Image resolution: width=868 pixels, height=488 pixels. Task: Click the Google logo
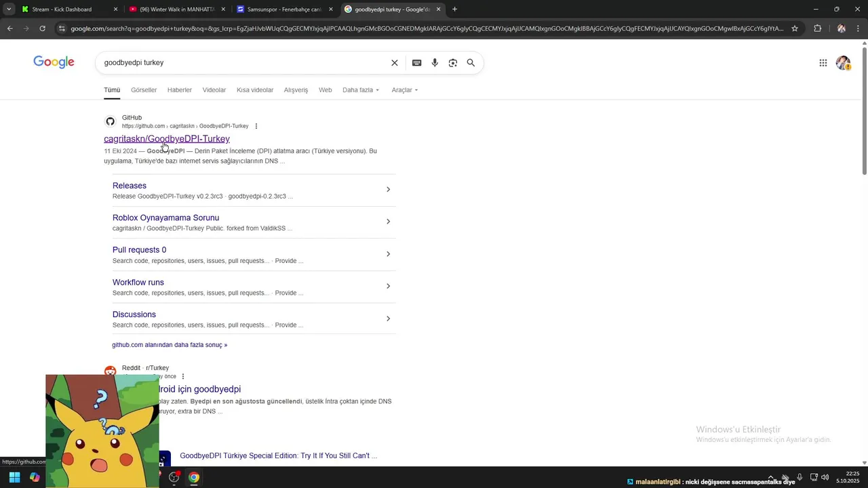point(54,62)
